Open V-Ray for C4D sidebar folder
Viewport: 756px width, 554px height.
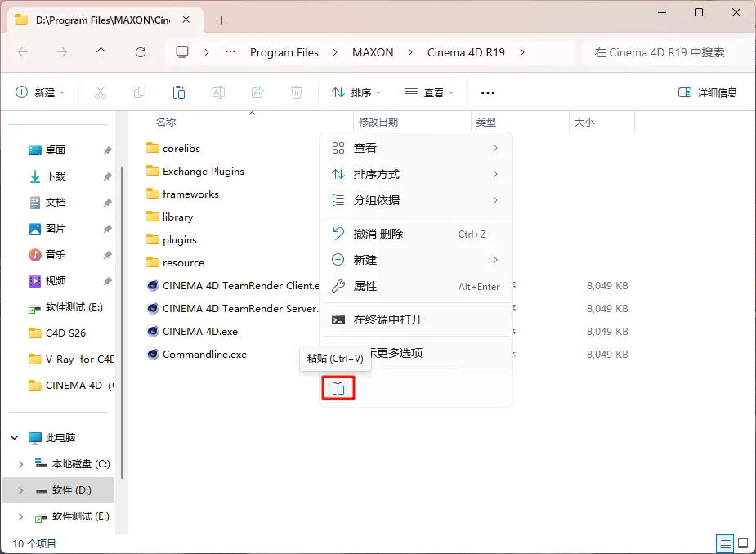coord(71,360)
